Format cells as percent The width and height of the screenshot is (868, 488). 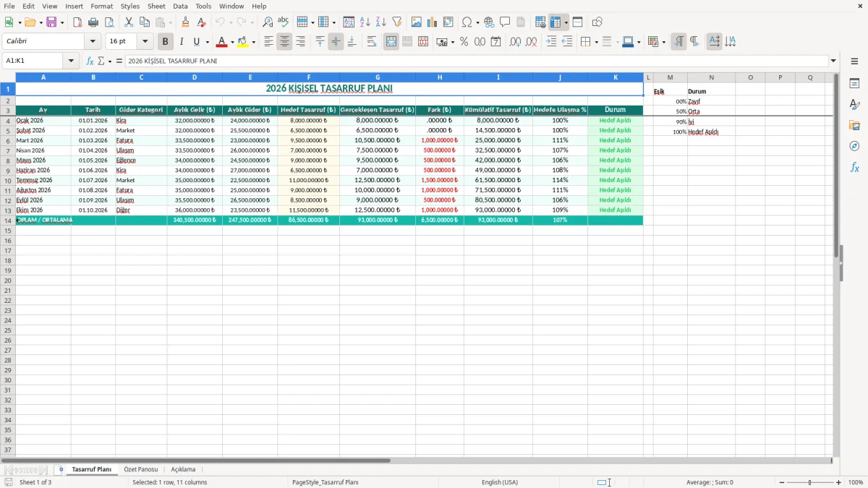tap(464, 42)
